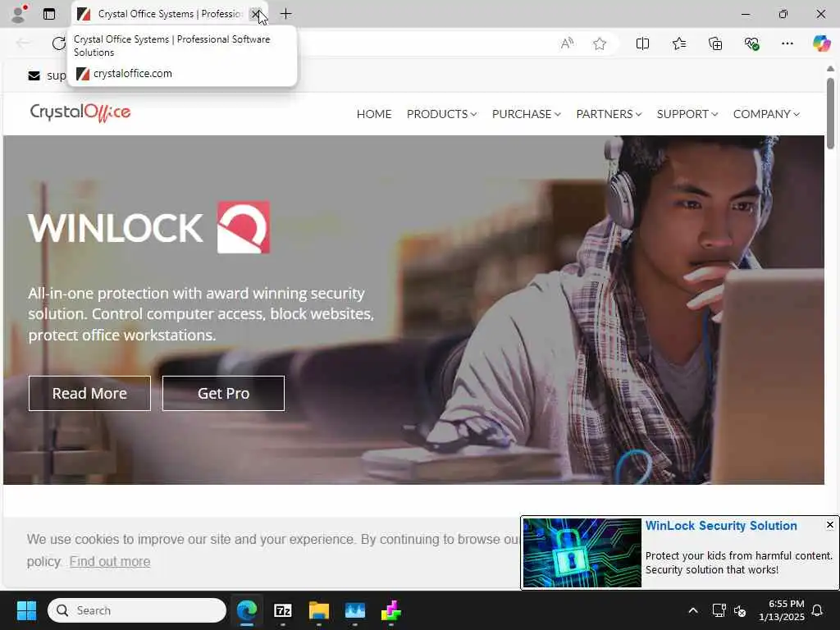Expand the SUPPORT dropdown menu
Screen dimensions: 840x630
point(687,114)
